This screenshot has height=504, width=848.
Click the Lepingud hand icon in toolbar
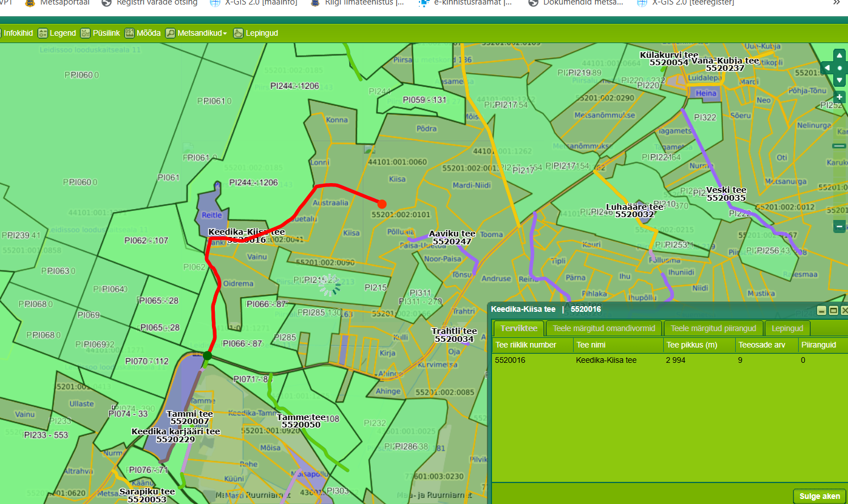click(238, 33)
